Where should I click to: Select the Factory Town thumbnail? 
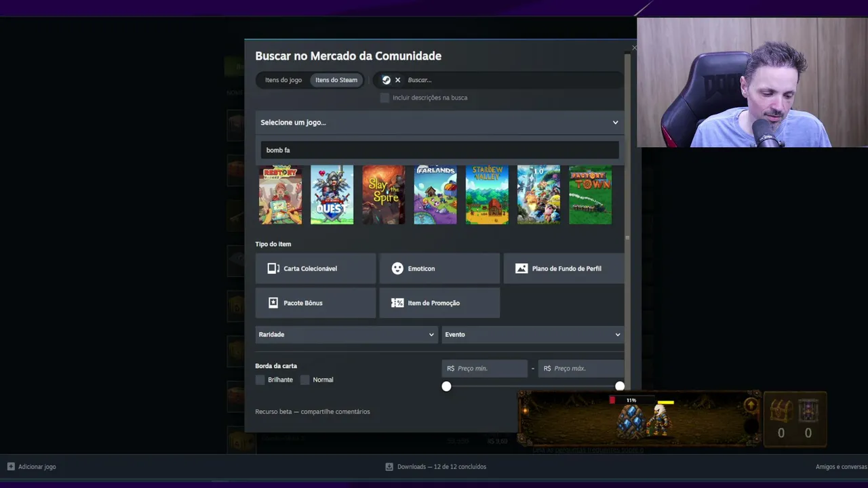590,195
